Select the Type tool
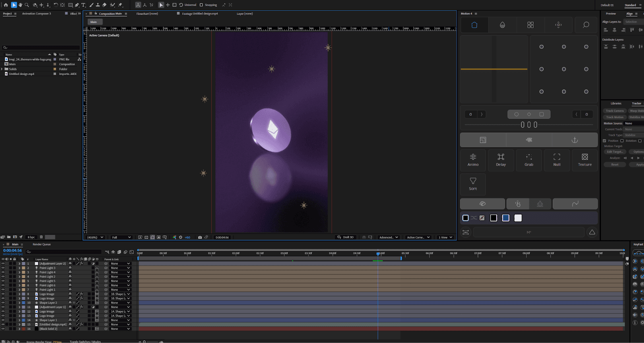This screenshot has height=343, width=644. (x=83, y=5)
